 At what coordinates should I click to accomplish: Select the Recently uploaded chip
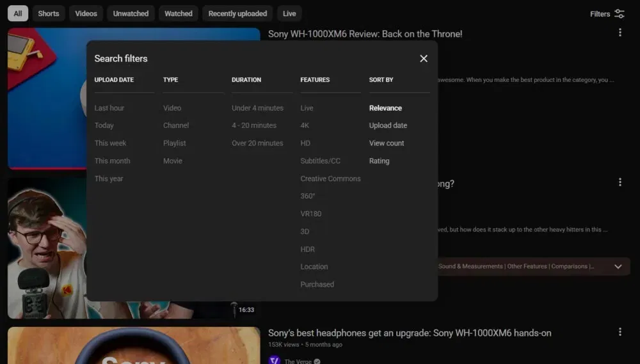(x=237, y=13)
